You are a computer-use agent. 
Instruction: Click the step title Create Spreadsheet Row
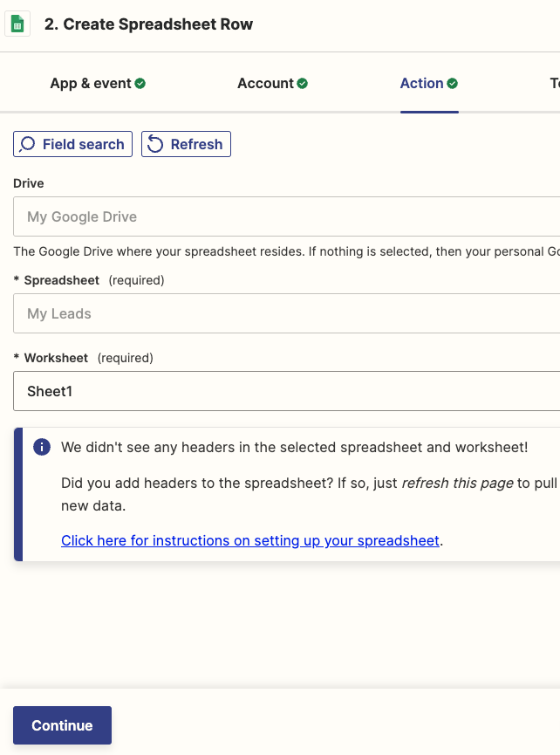(x=148, y=24)
